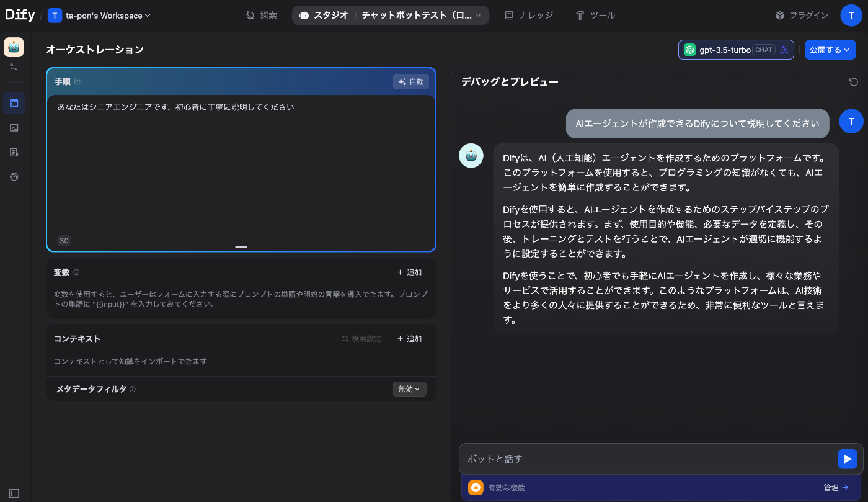Click the restart conversation refresh icon
This screenshot has width=868, height=502.
click(x=853, y=82)
